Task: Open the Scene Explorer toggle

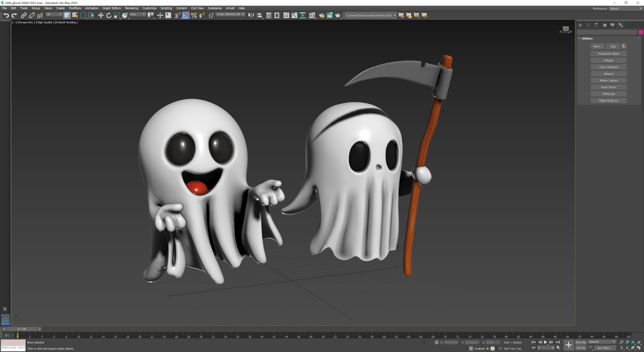Action: (x=269, y=15)
